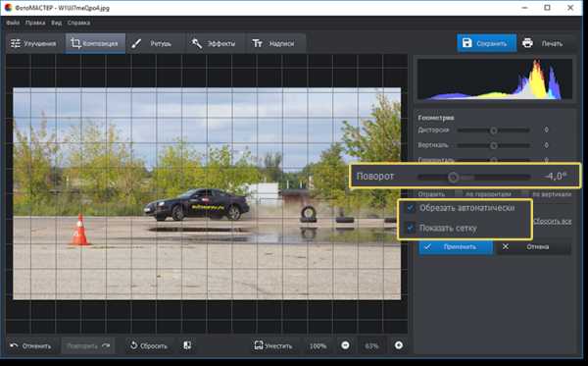Open the Справка menu

78,23
